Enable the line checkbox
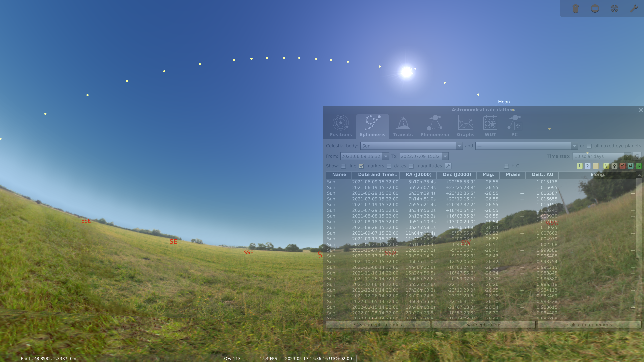This screenshot has width=644, height=362. [x=343, y=166]
